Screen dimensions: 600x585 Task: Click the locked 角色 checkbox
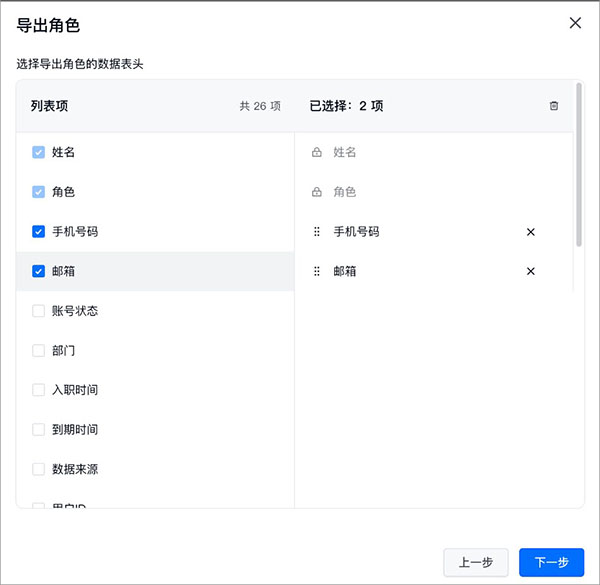coord(39,192)
